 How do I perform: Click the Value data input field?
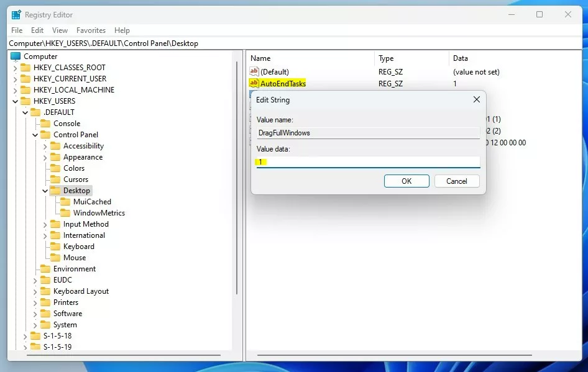[368, 162]
